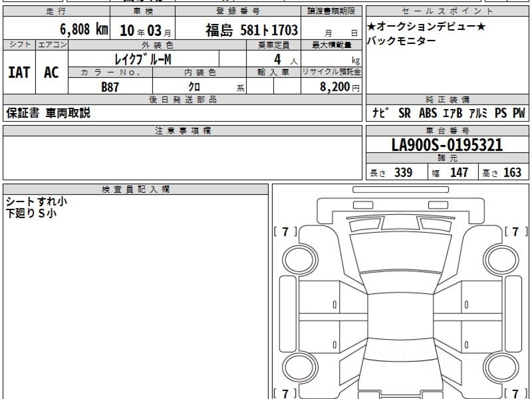Select the エアB equipment item
The image size is (532, 399).
pyautogui.click(x=452, y=113)
